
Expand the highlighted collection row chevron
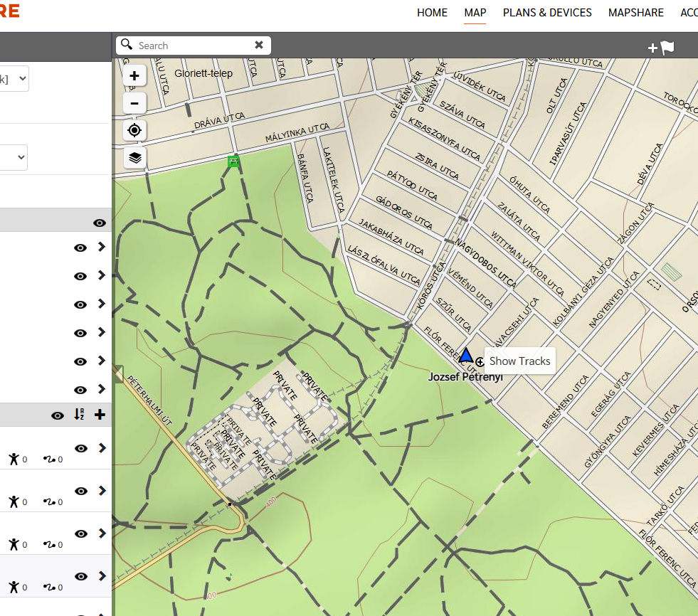(x=102, y=576)
